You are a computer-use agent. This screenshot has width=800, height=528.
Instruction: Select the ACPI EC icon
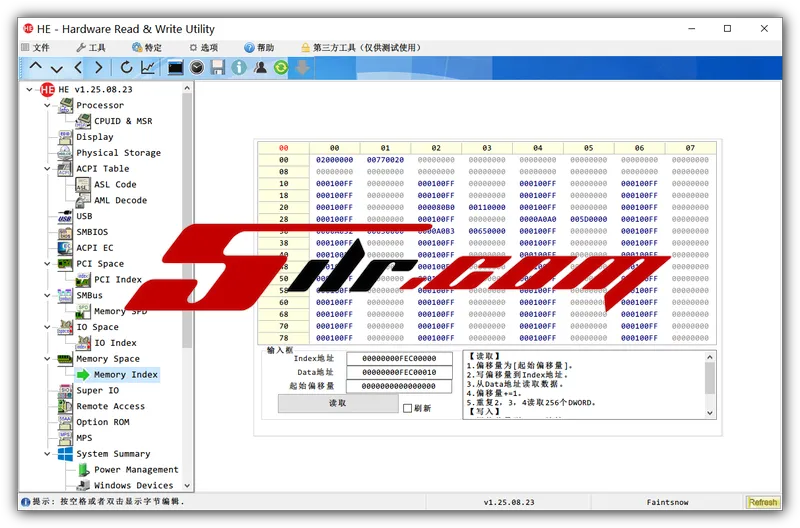[x=65, y=248]
